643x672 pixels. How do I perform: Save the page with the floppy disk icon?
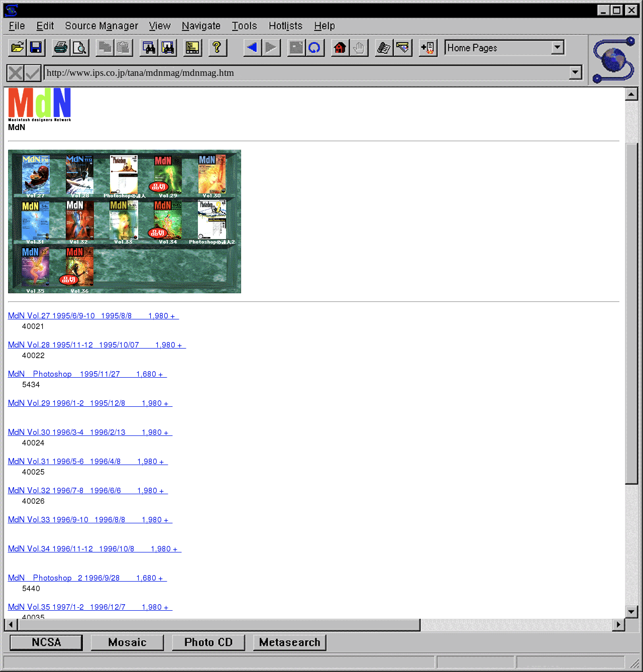36,48
